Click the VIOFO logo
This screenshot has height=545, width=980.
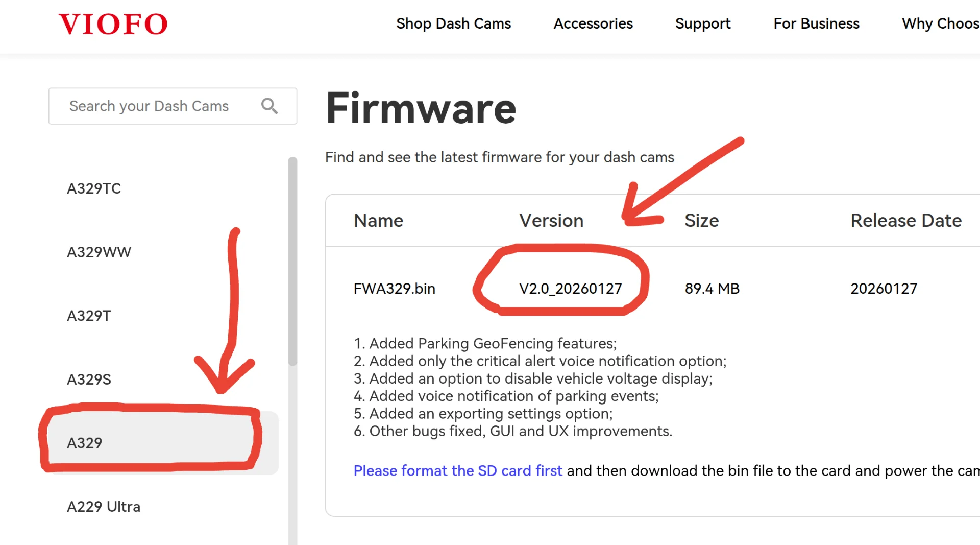click(113, 24)
